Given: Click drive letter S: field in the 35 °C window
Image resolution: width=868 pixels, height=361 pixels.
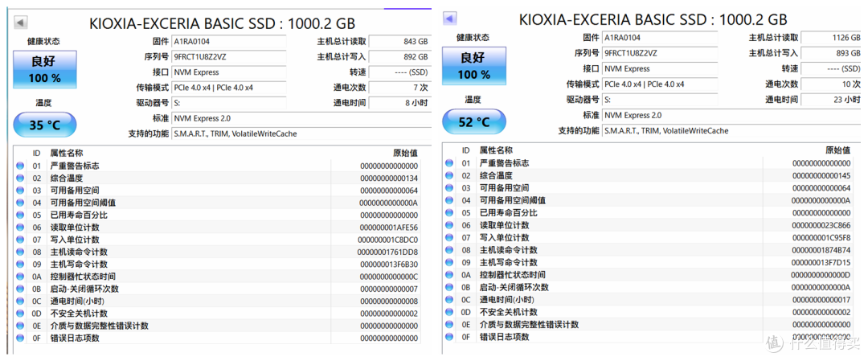Looking at the screenshot, I should click(x=229, y=103).
